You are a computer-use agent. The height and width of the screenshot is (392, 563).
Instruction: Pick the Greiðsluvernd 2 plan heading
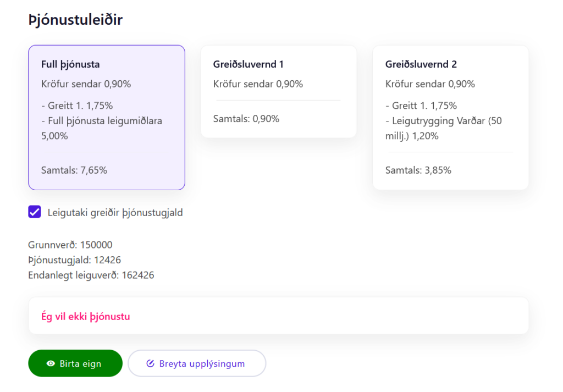coord(421,64)
